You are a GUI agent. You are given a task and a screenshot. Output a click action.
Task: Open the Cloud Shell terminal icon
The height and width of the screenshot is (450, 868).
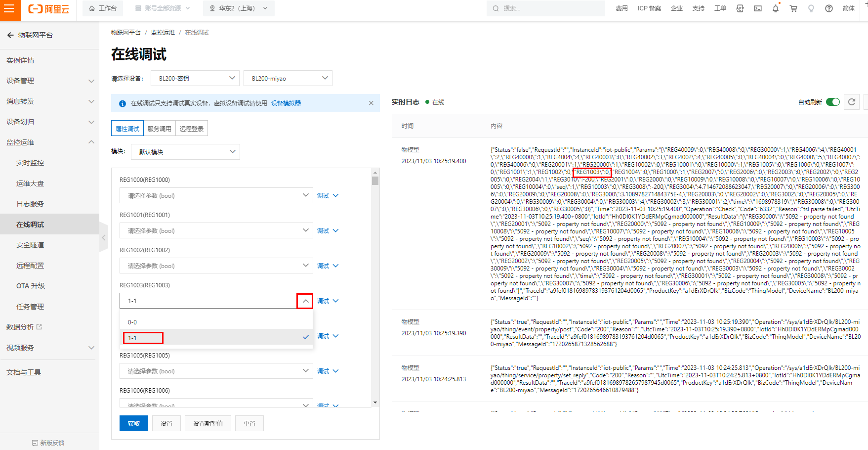757,8
